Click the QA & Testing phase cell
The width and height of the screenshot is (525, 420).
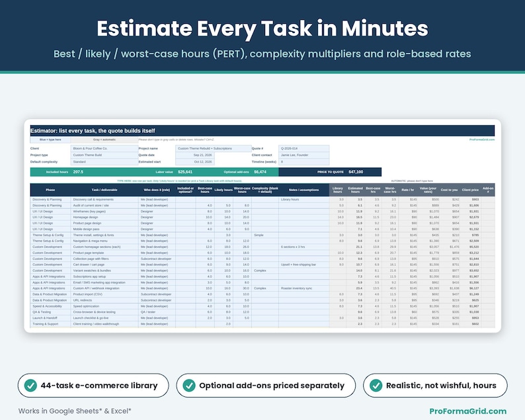point(50,312)
